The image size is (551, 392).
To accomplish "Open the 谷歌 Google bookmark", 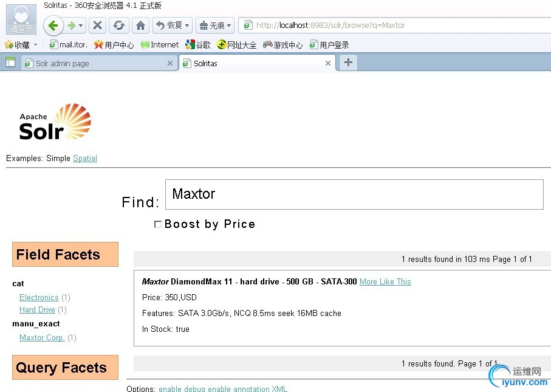I will (198, 44).
